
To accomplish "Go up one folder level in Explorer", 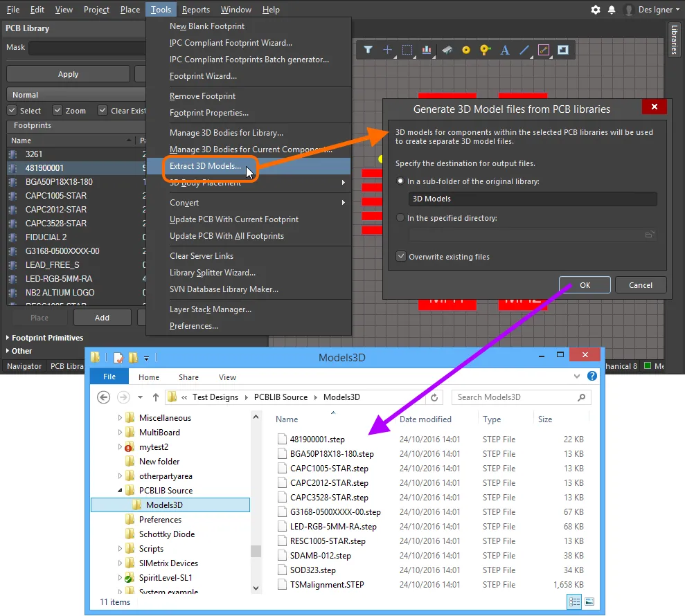I will (156, 397).
